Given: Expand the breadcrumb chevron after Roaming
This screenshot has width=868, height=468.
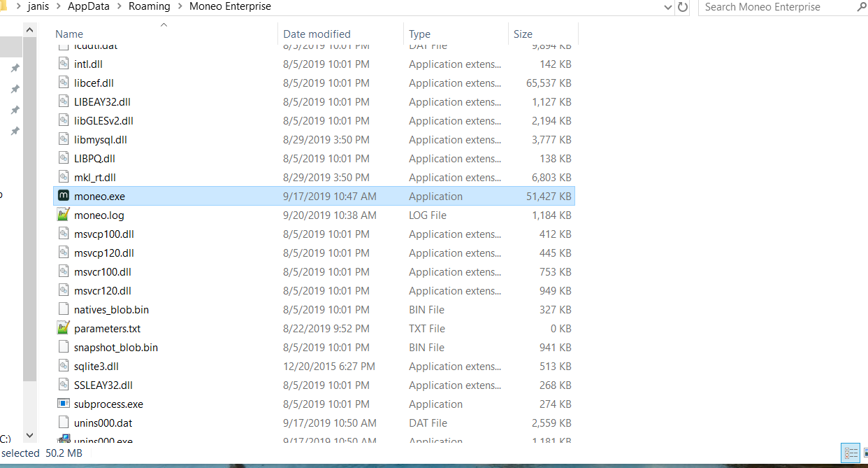Looking at the screenshot, I should coord(180,7).
